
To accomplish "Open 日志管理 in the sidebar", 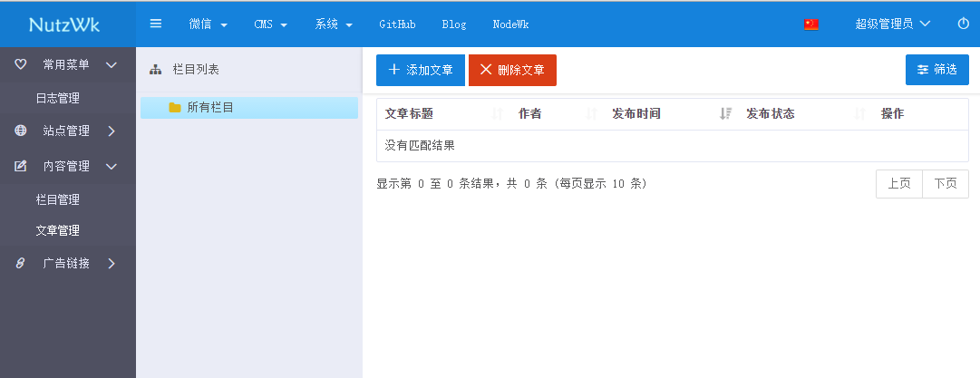I will coord(57,98).
